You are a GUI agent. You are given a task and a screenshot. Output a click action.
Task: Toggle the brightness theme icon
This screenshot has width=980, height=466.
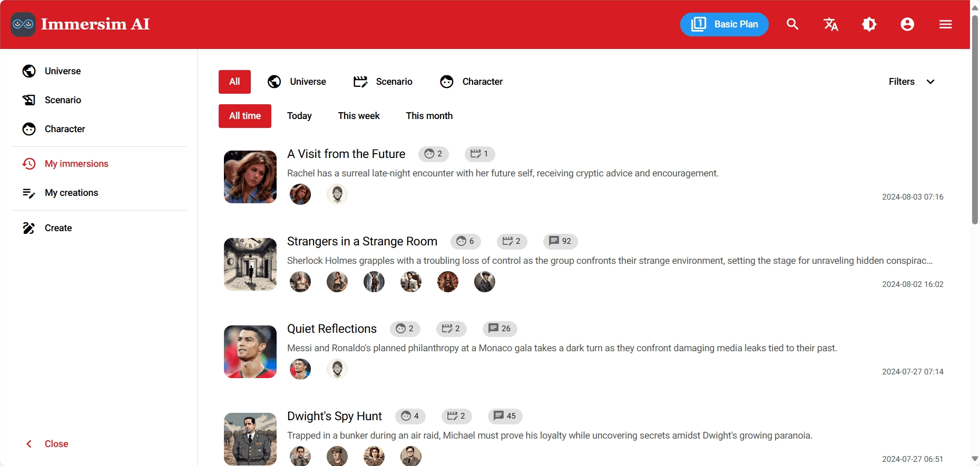(869, 24)
